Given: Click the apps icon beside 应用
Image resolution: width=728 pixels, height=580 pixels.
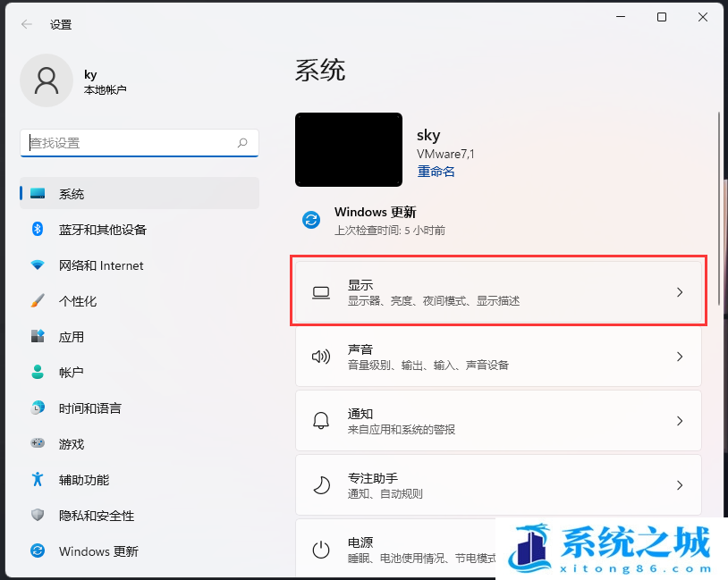Looking at the screenshot, I should click(x=38, y=336).
